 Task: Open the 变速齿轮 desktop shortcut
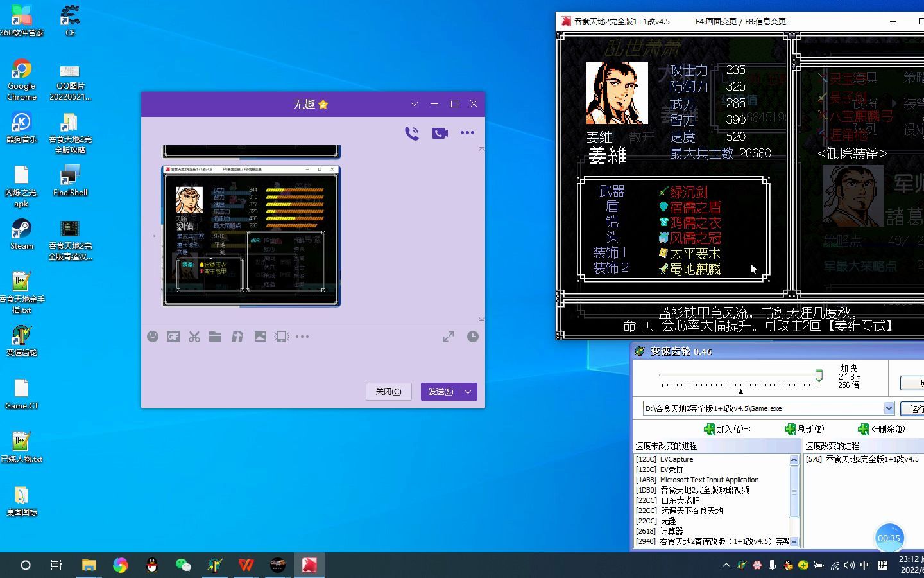22,340
